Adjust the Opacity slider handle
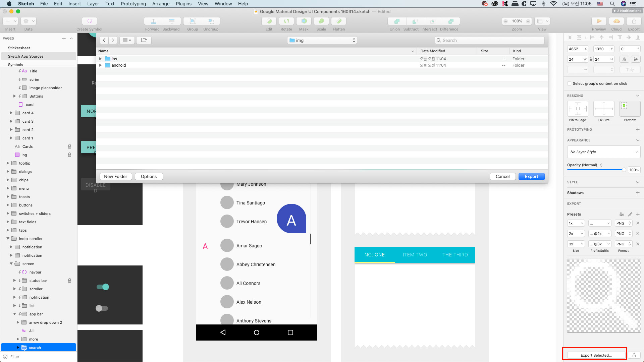 (x=624, y=170)
